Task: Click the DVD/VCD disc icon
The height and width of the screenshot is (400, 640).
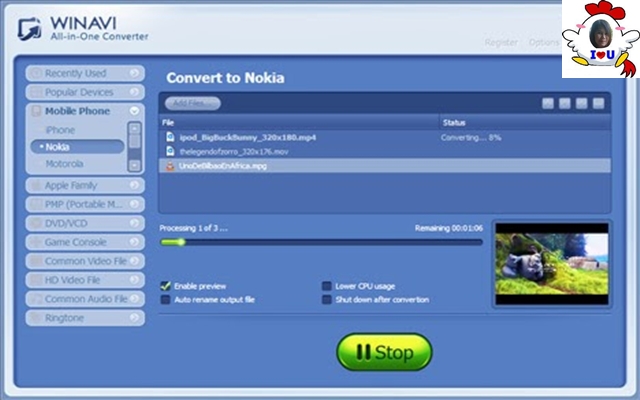Action: [36, 223]
